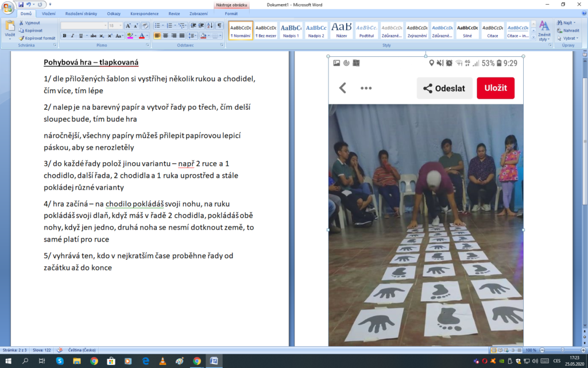Expand the Najít dropdown

point(574,23)
